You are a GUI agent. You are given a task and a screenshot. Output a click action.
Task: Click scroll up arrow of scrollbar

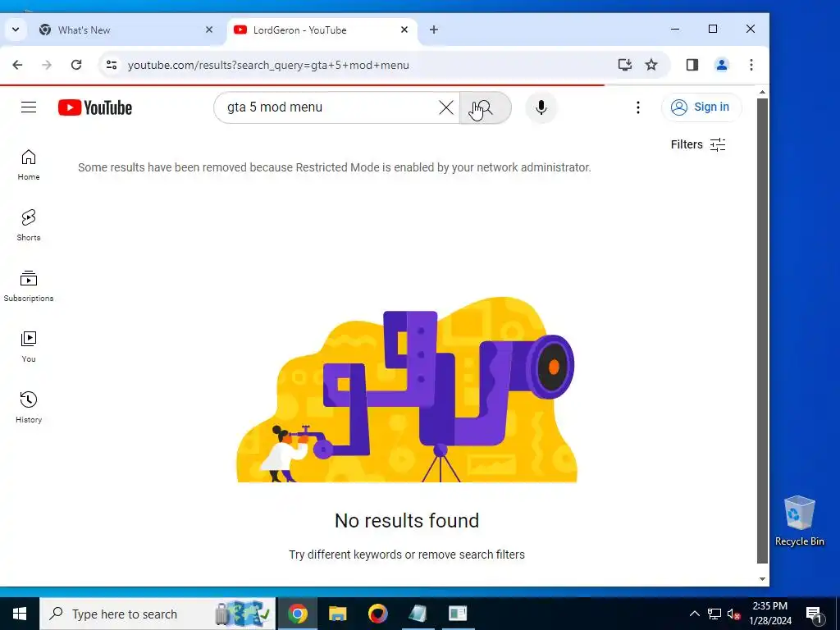[762, 93]
